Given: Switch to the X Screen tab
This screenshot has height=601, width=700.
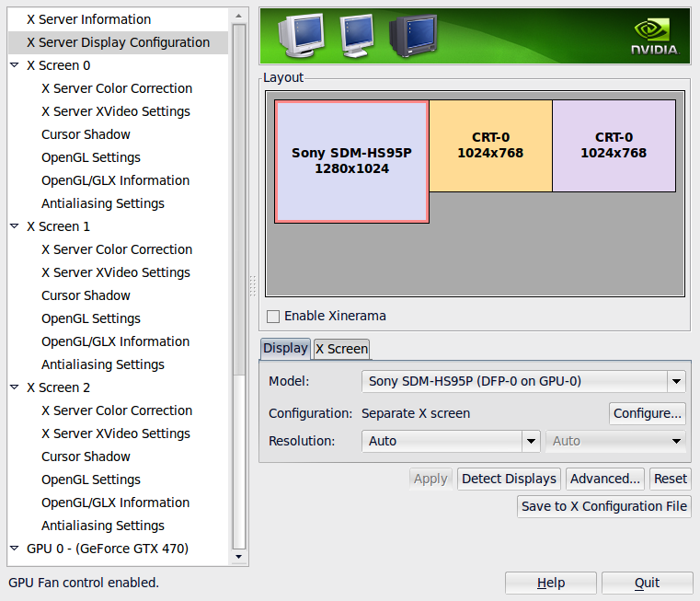Looking at the screenshot, I should (x=341, y=349).
